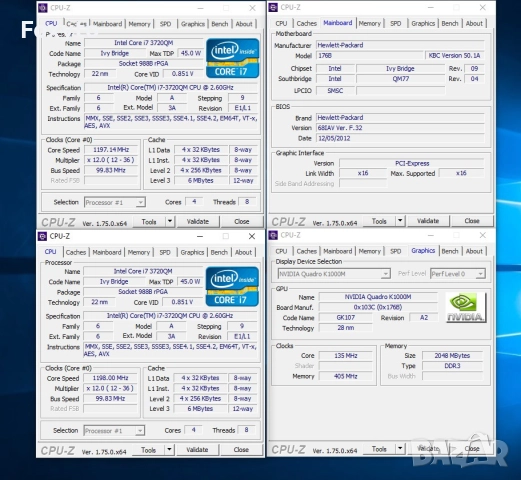This screenshot has height=480, width=521.
Task: Click Core Speed value 1198.00 MHz
Action: [110, 378]
